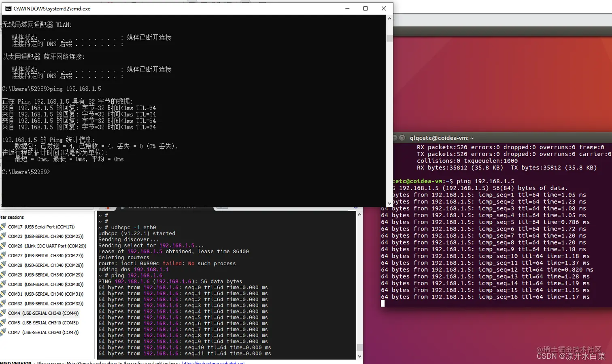Click the MobaXterm terminal scrollbar down arrow
This screenshot has height=364, width=612.
(x=359, y=356)
